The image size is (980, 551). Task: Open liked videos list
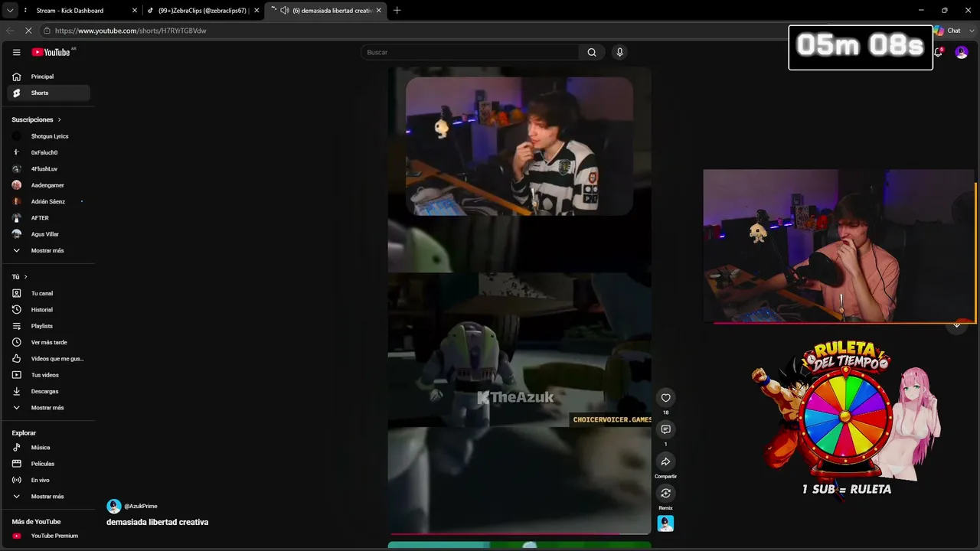pyautogui.click(x=49, y=359)
